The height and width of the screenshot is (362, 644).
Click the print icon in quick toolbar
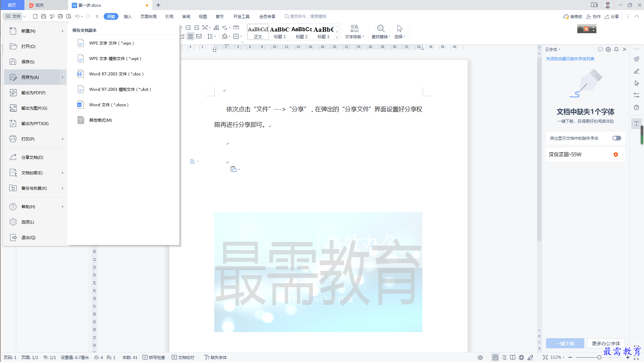pos(60,16)
